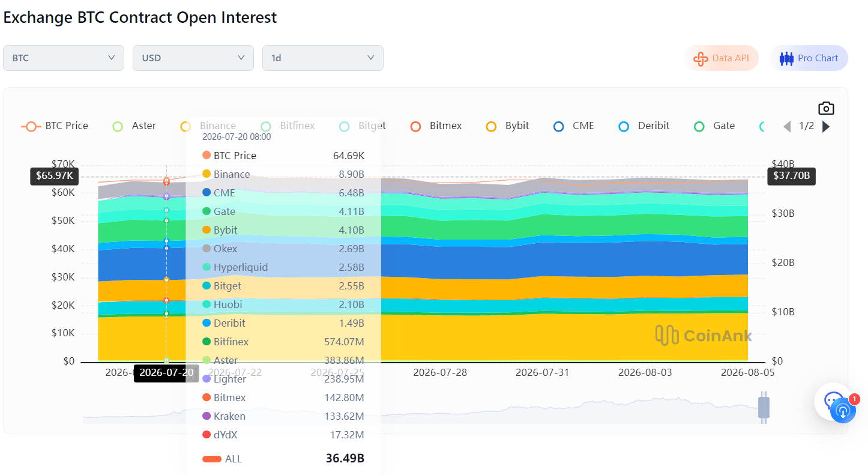This screenshot has width=868, height=475.
Task: Open the USD currency dropdown
Action: 193,58
